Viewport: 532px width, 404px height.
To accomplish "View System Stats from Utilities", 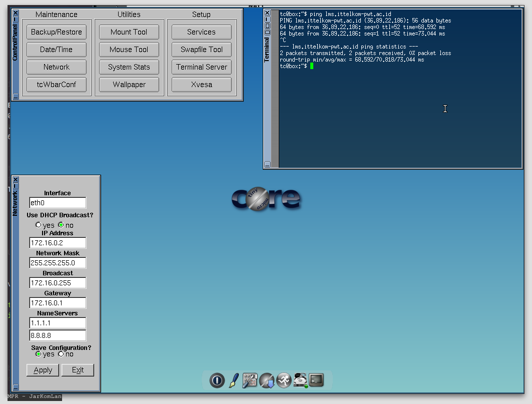I will [129, 67].
